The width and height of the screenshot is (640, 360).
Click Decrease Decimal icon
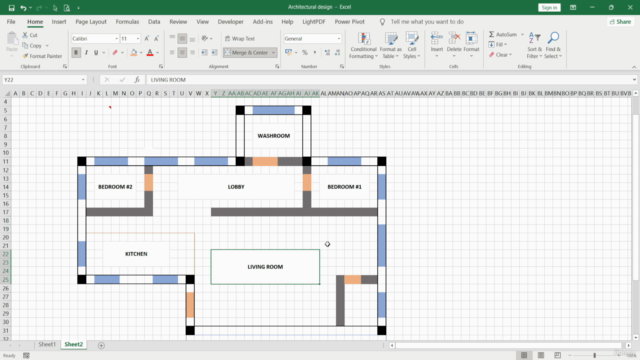click(x=337, y=53)
